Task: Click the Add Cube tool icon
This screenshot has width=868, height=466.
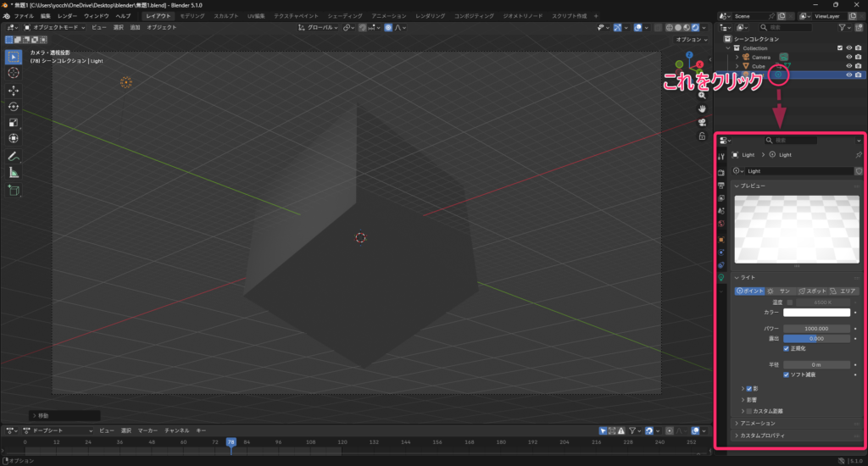Action: 14,191
